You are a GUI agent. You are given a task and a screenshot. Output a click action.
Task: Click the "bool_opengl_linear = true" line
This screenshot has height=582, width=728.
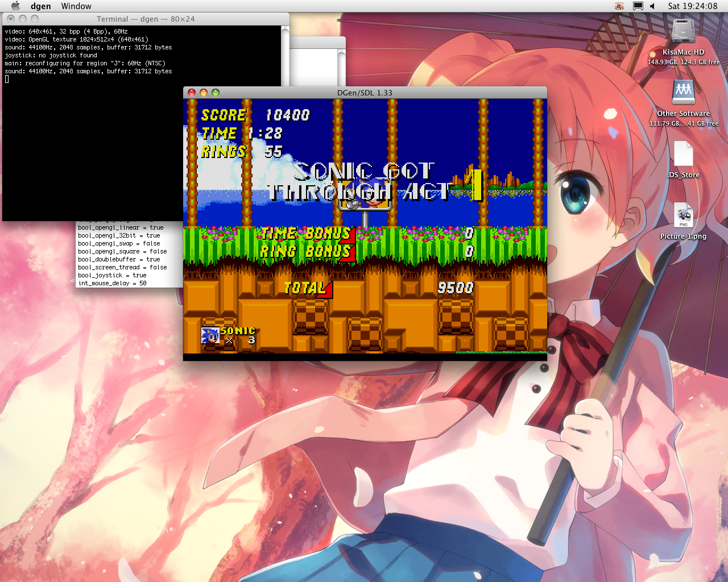click(x=121, y=227)
